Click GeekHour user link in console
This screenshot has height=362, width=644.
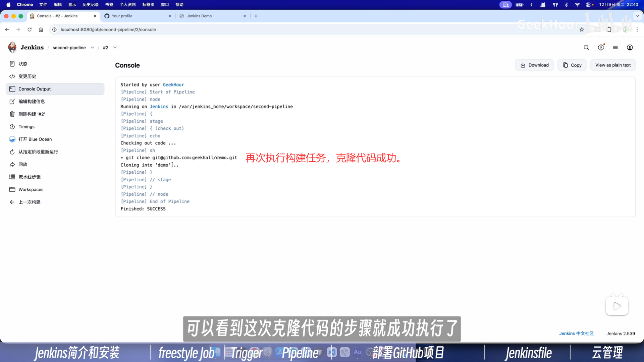(173, 84)
